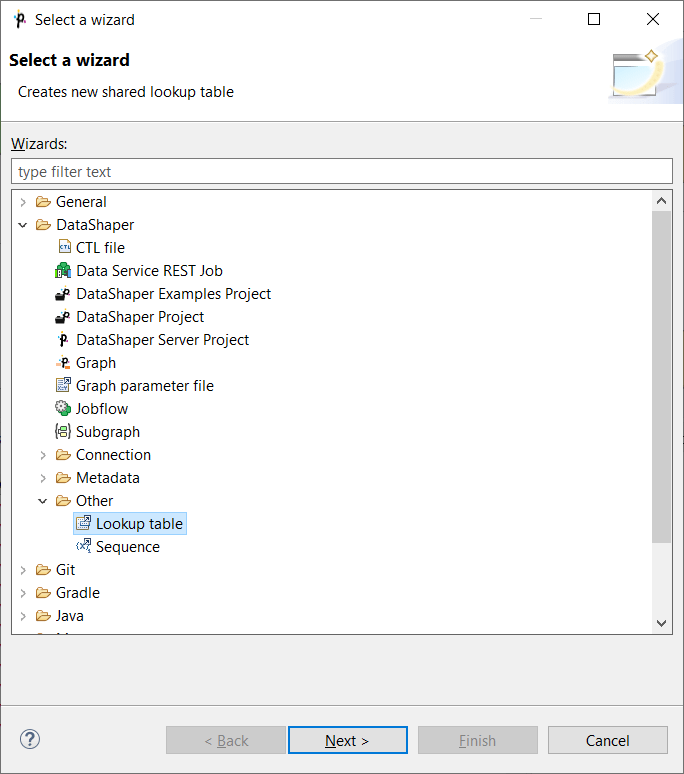
Task: Select the Data Service REST Job icon
Action: [x=63, y=271]
